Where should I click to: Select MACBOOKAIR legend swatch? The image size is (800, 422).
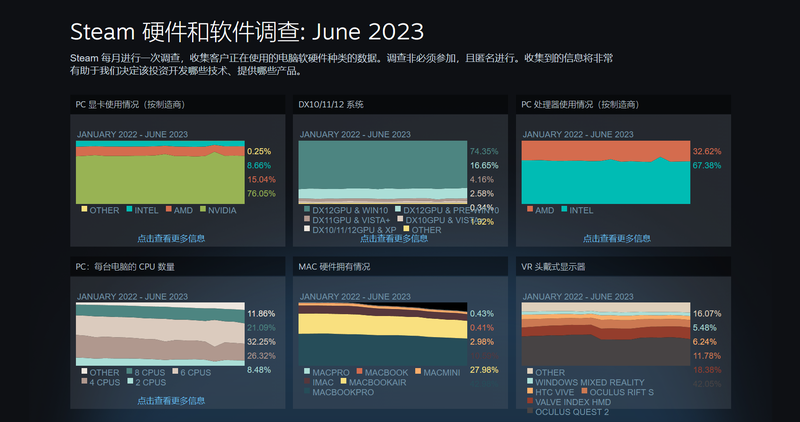pyautogui.click(x=343, y=381)
